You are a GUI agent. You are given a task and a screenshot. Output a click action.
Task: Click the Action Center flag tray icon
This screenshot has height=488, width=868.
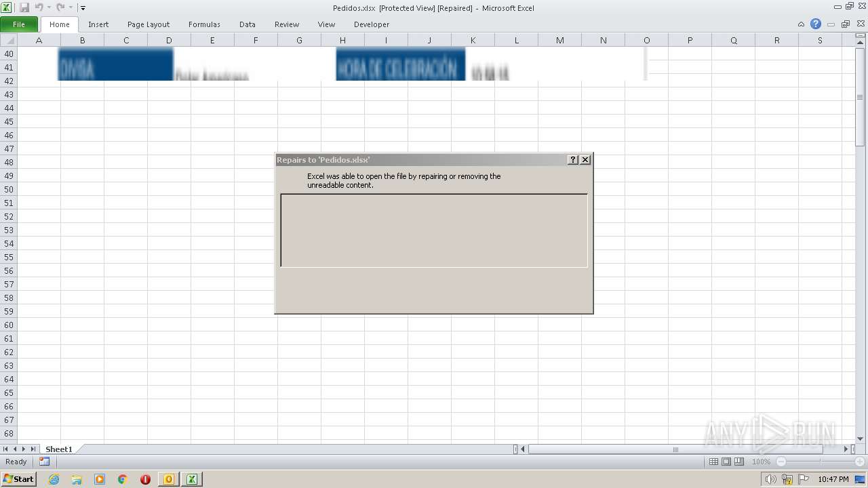click(804, 479)
